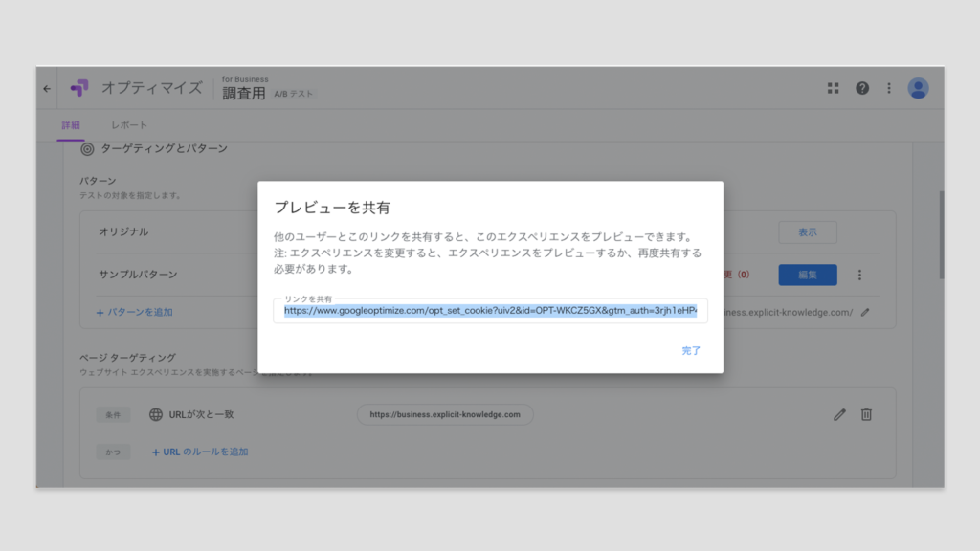Delete the URL targeting rule via the trash icon
The image size is (980, 551).
[866, 414]
